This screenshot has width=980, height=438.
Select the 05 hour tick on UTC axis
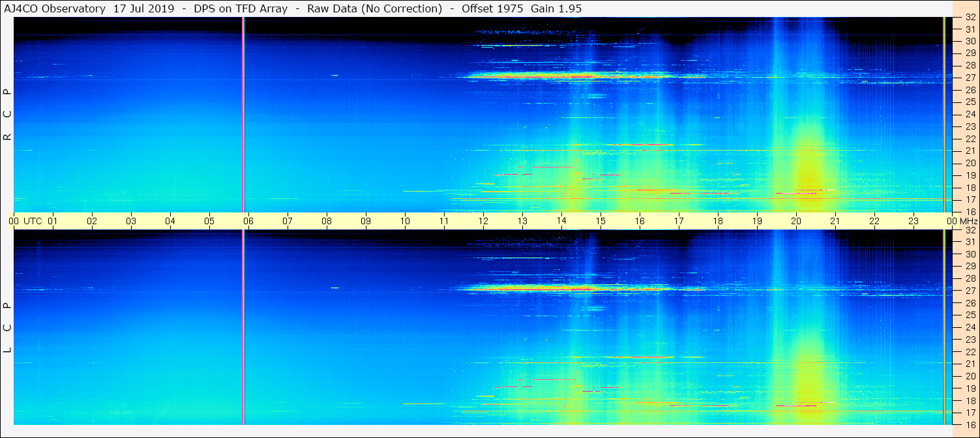(x=209, y=221)
